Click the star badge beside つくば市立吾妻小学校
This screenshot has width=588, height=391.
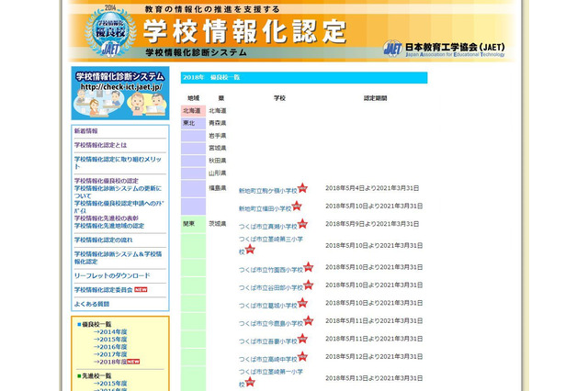[302, 339]
